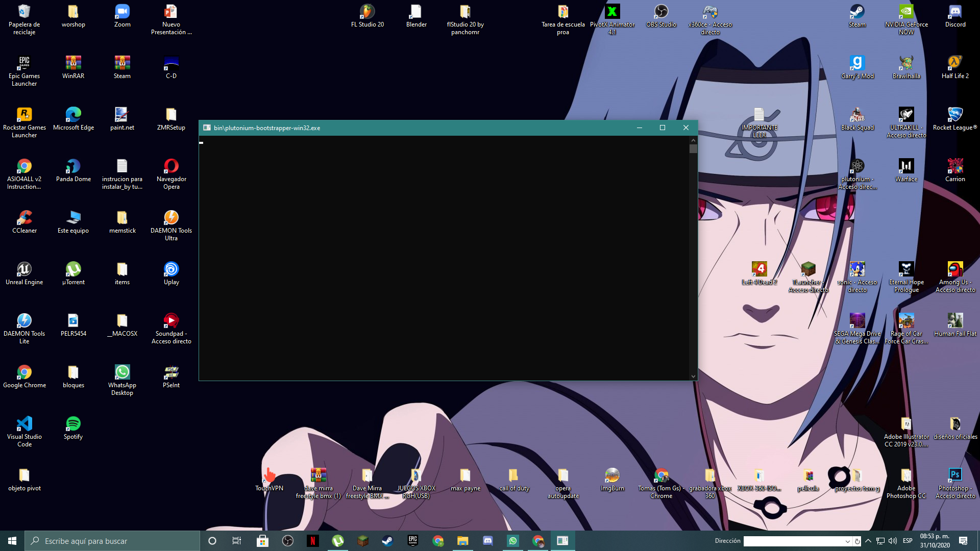Select the Carrion desktop icon
Image resolution: width=980 pixels, height=551 pixels.
click(955, 170)
